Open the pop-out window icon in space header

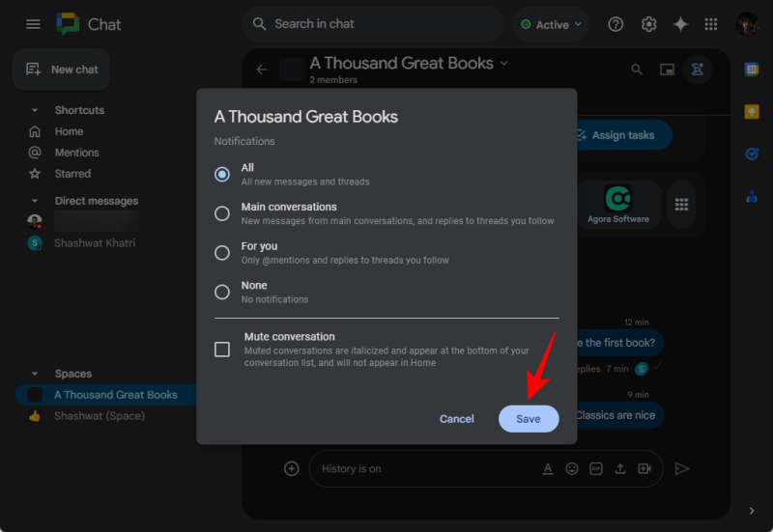click(x=667, y=70)
